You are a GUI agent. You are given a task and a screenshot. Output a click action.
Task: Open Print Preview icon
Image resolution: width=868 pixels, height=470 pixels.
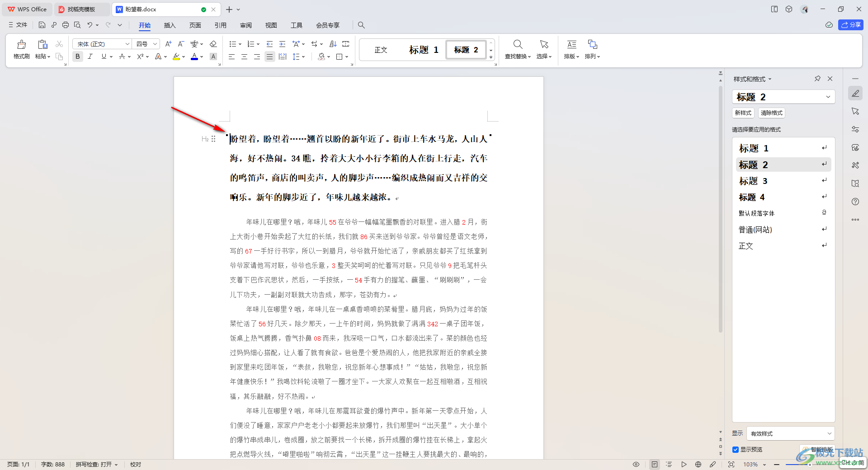tap(77, 25)
